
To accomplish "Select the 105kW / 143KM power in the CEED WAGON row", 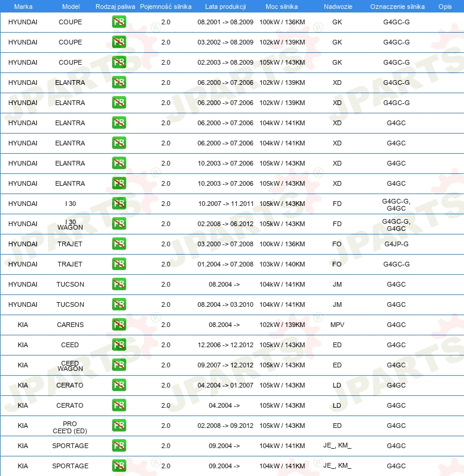I will (282, 365).
